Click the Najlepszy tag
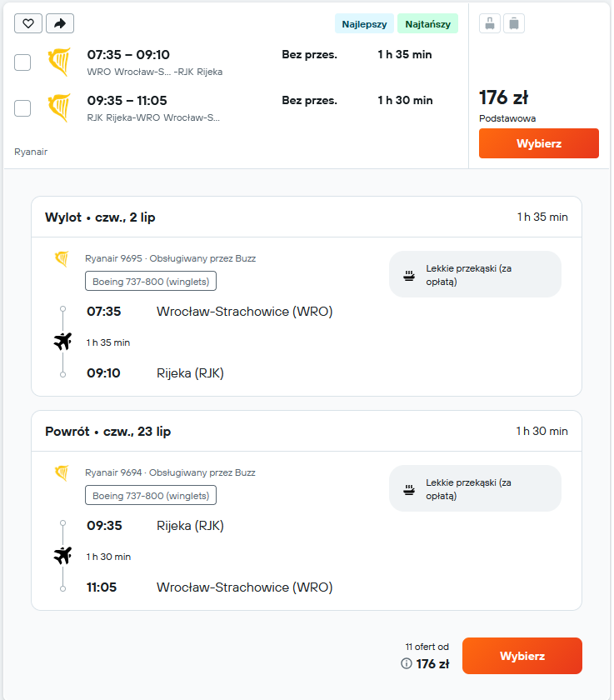This screenshot has width=614, height=700. [x=364, y=24]
